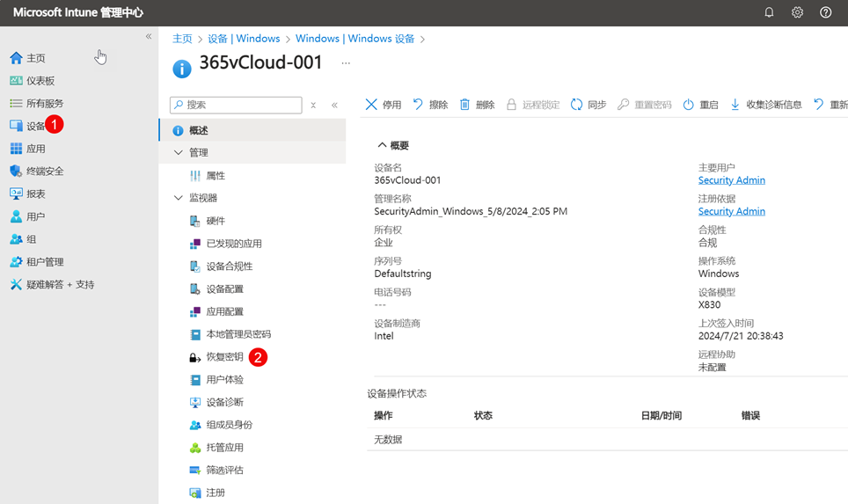The image size is (848, 504).
Task: Open more options ellipsis beside 365vCloud-001
Action: 346,63
